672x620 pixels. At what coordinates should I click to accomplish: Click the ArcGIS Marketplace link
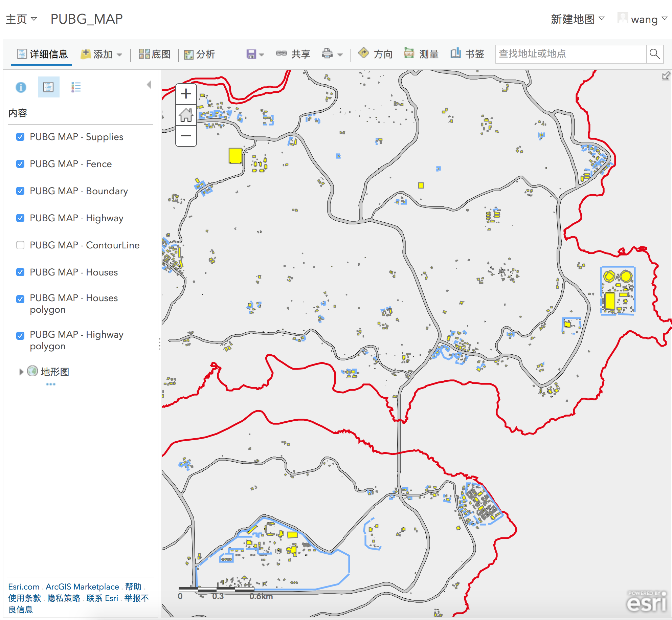point(82,586)
